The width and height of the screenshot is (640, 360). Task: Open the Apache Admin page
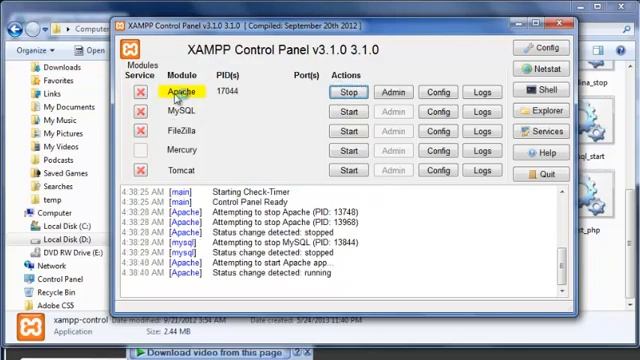pos(393,92)
